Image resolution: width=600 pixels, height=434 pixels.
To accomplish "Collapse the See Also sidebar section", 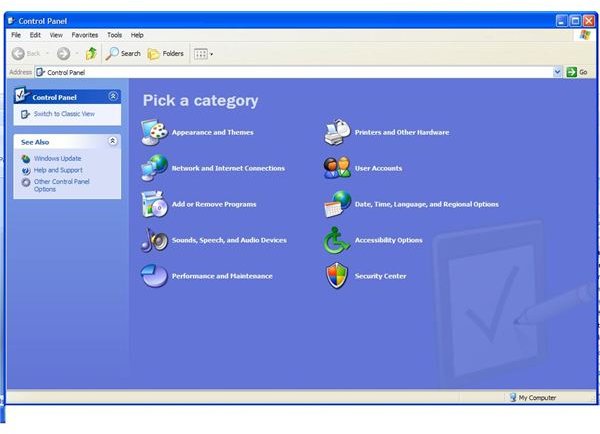I will click(112, 141).
